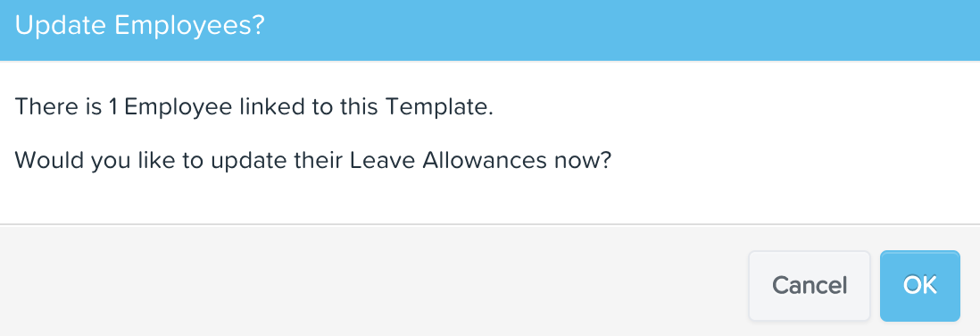Screen dimensions: 980x336
Task: Click the Cancel button
Action: coord(810,286)
